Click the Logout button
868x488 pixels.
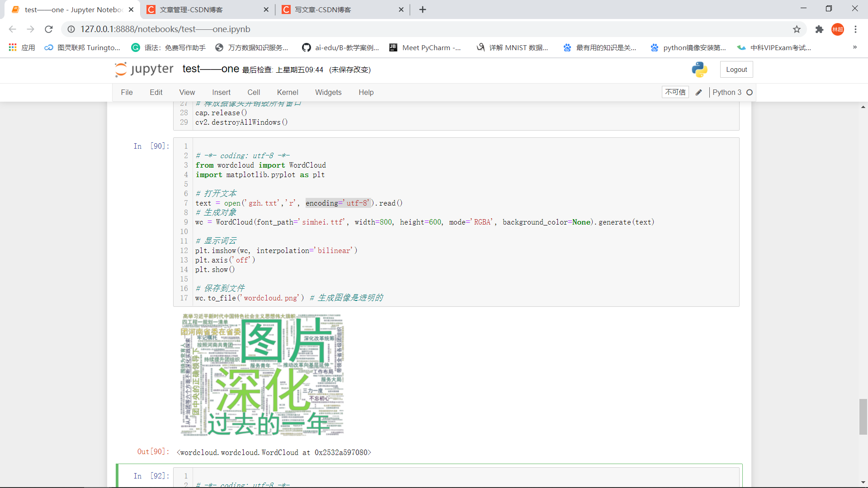736,69
